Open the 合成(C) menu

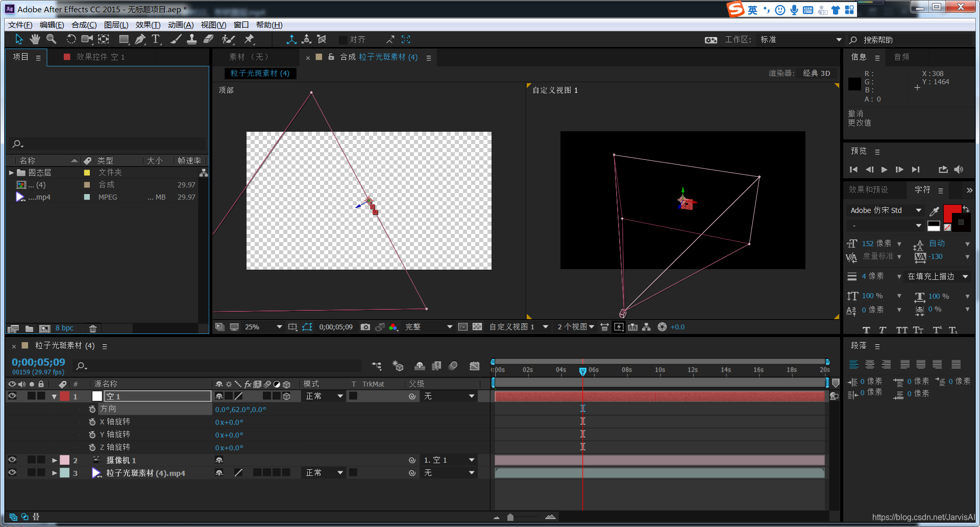pos(84,25)
